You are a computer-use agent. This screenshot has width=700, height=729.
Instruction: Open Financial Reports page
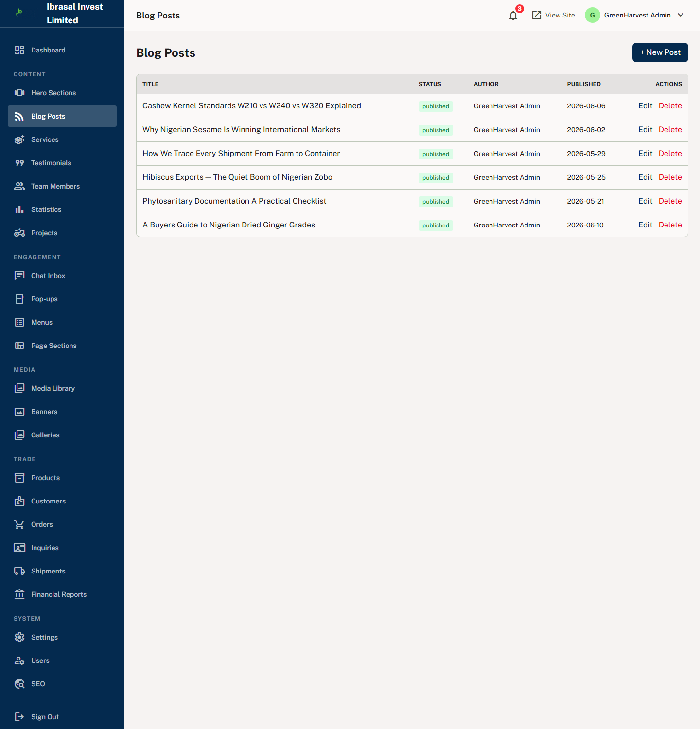62,594
